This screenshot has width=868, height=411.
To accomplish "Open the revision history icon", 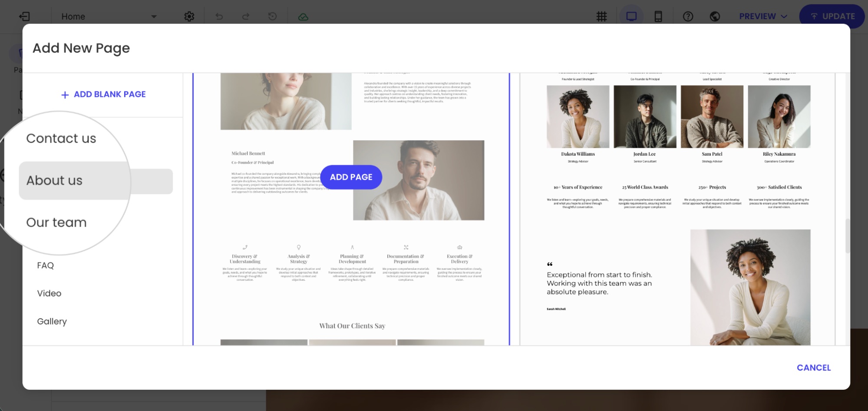I will (x=272, y=17).
